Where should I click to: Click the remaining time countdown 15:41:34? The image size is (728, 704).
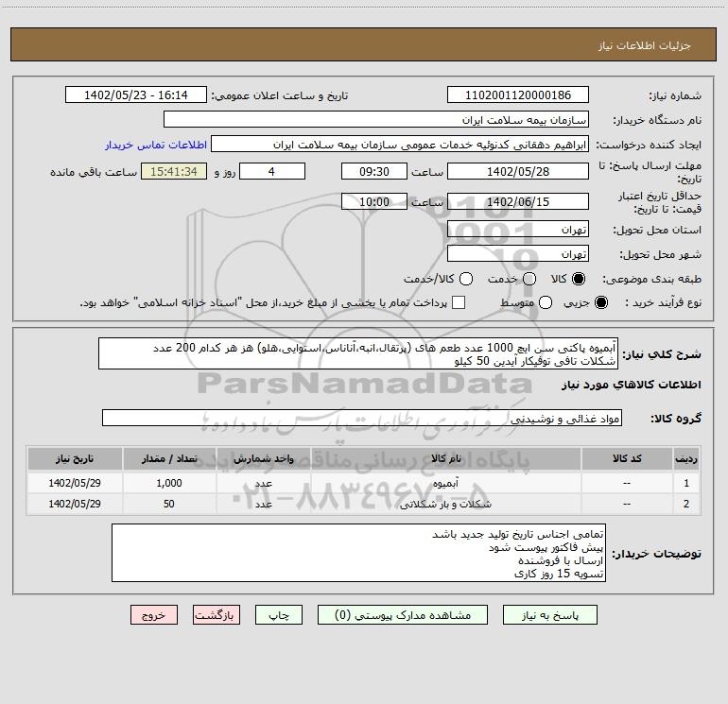click(x=174, y=171)
